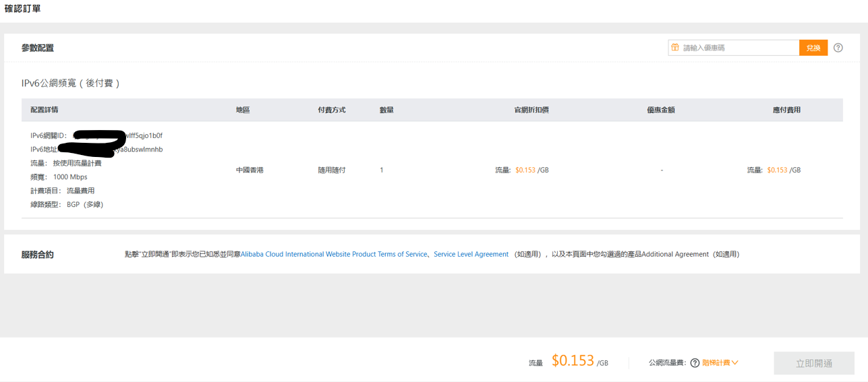
Task: Click the 優惠金額 column header
Action: pos(661,110)
